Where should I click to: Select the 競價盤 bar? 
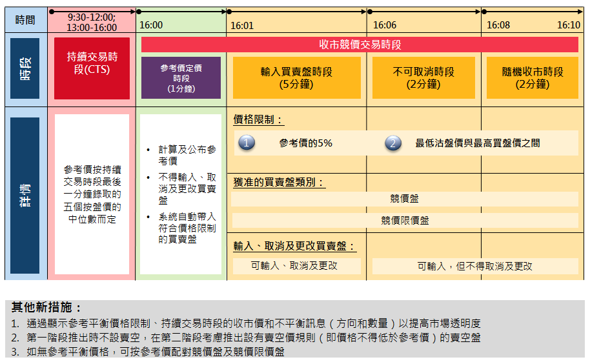405,199
